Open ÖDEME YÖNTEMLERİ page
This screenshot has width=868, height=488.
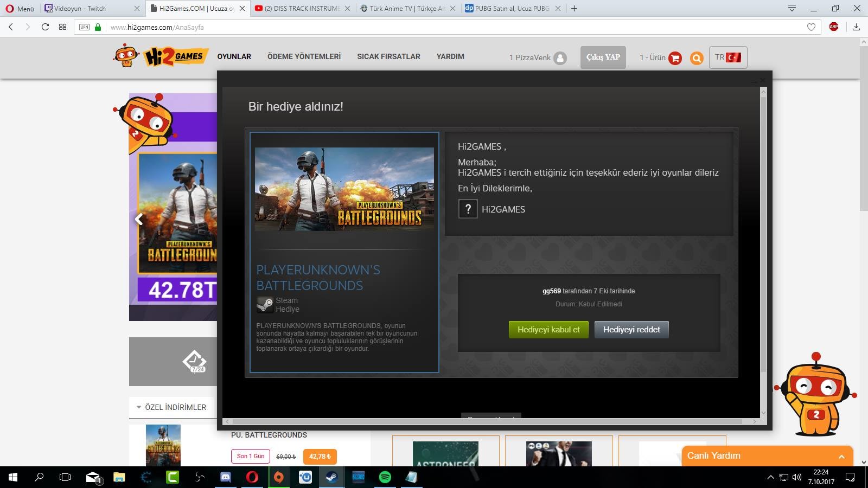(x=304, y=56)
